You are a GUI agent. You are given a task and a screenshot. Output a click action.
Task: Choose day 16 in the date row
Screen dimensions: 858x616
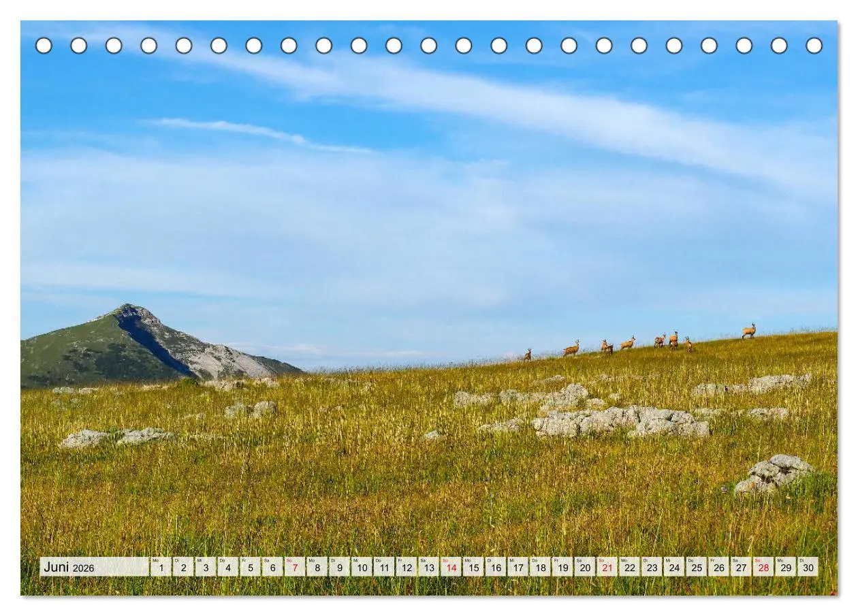(496, 567)
